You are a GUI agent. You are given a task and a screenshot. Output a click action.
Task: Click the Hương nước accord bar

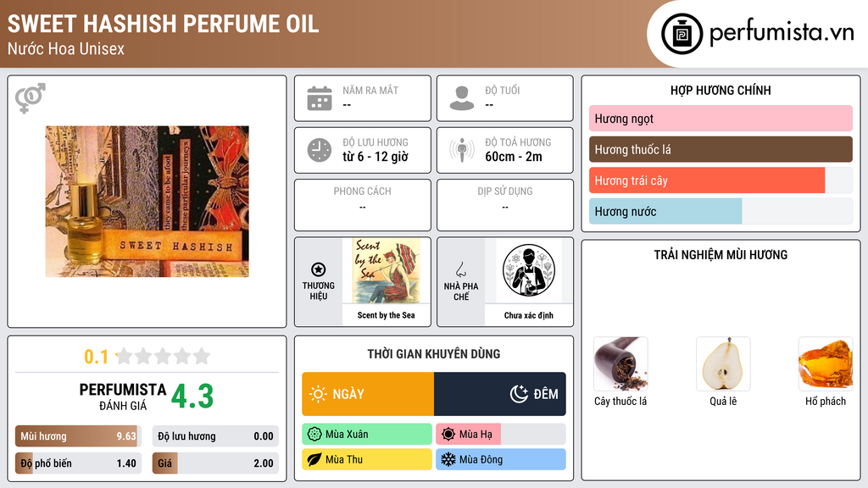721,211
